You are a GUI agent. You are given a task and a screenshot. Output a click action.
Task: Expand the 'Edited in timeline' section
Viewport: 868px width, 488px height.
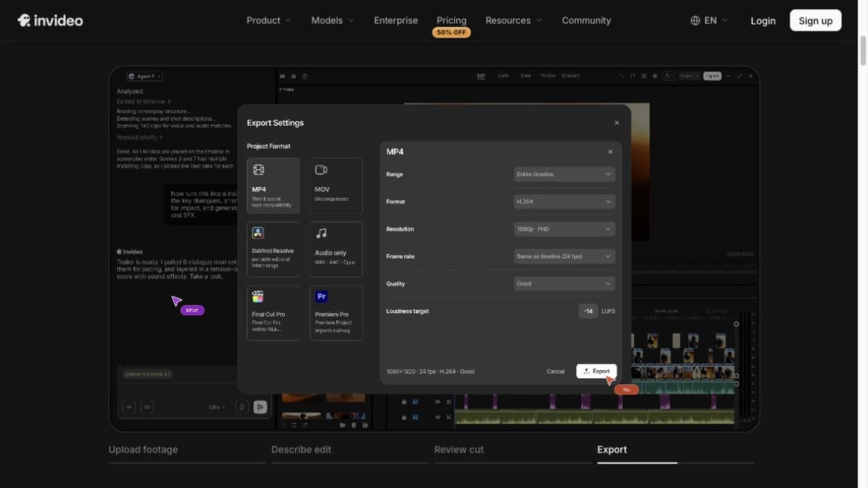tap(143, 101)
